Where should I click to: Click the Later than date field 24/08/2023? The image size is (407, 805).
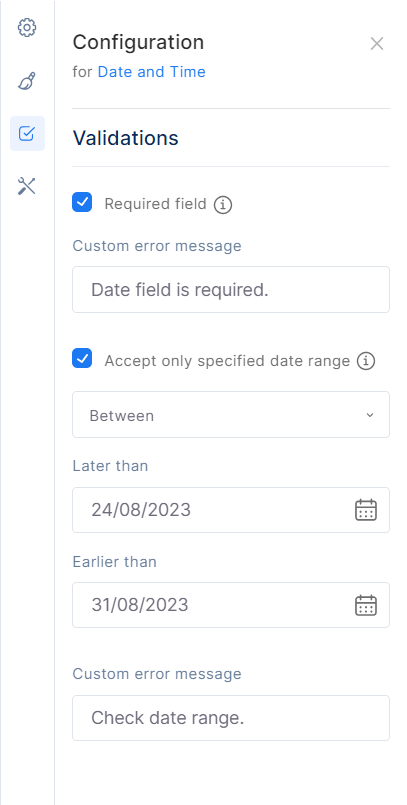[231, 510]
